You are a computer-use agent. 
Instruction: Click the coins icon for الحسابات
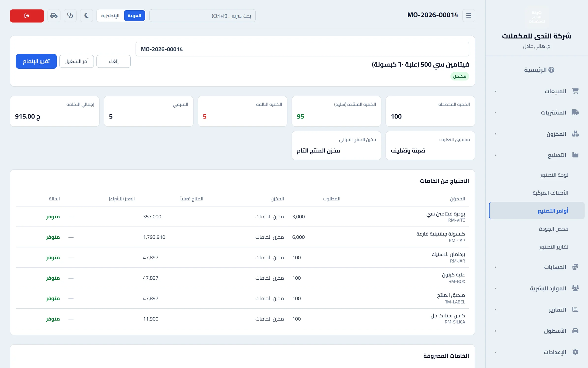tap(575, 267)
